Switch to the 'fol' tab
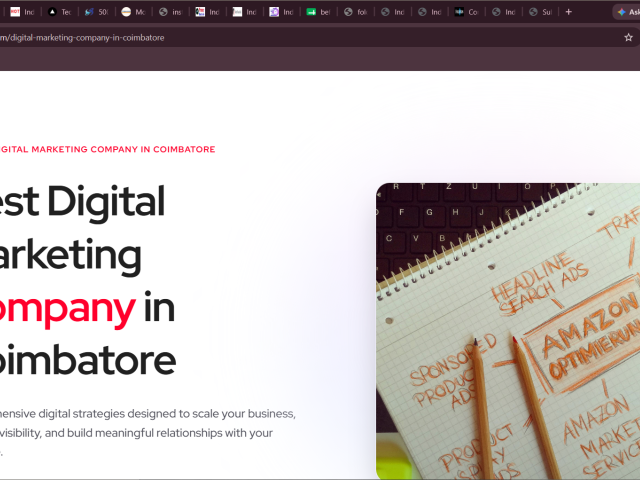Screen dimensions: 640x480 tap(356, 12)
